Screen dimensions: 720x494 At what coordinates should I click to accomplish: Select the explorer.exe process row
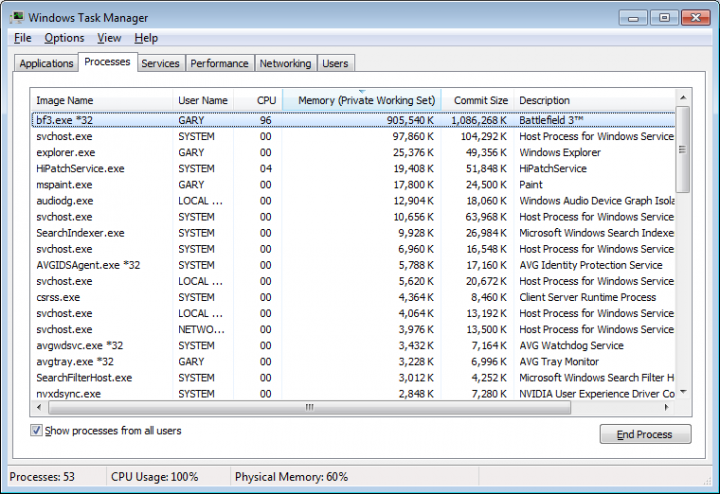point(353,152)
